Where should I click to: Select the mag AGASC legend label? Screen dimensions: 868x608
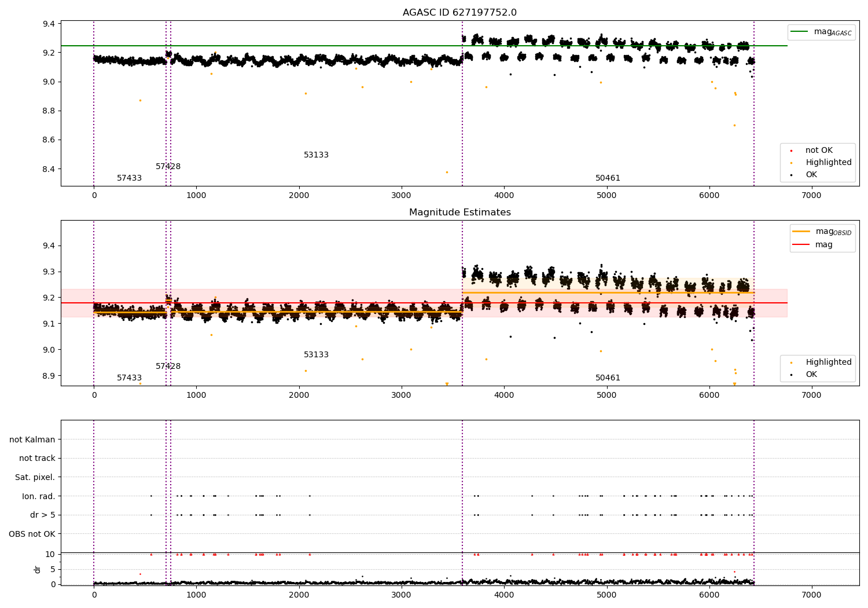(833, 32)
